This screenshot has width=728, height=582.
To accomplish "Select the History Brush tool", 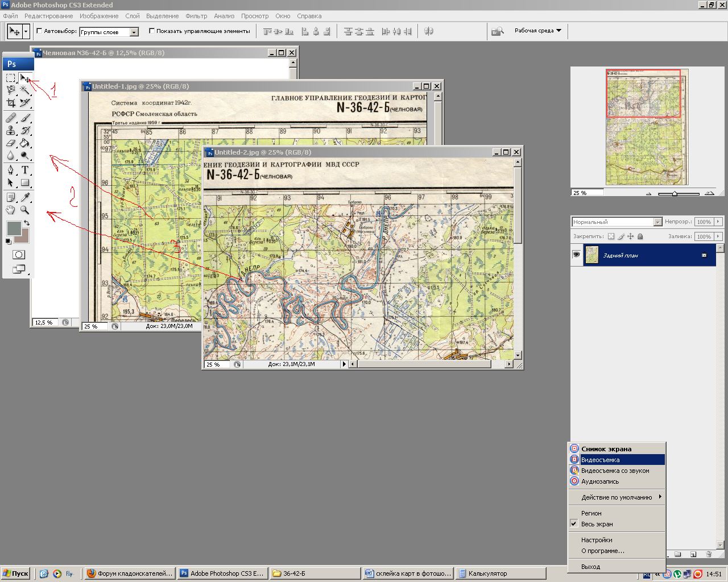I will [25, 131].
